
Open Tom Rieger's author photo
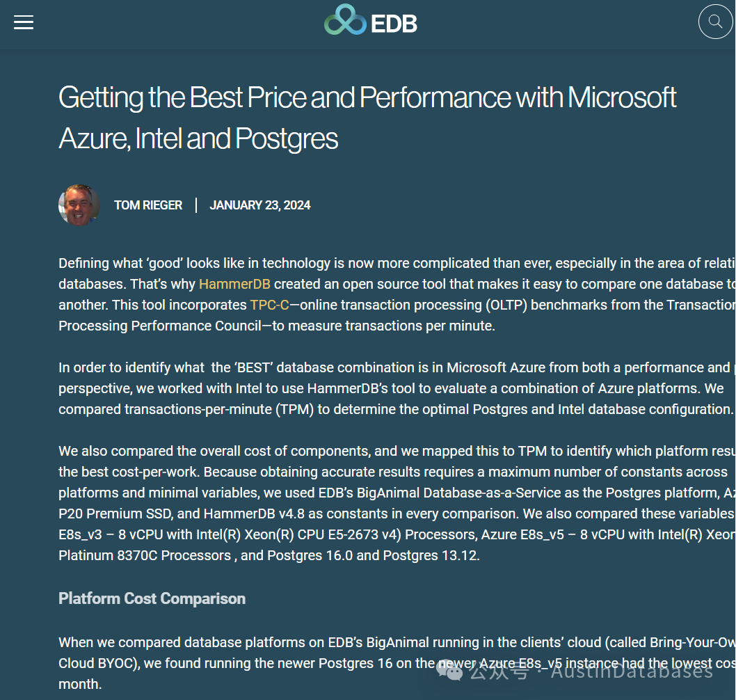[x=79, y=205]
